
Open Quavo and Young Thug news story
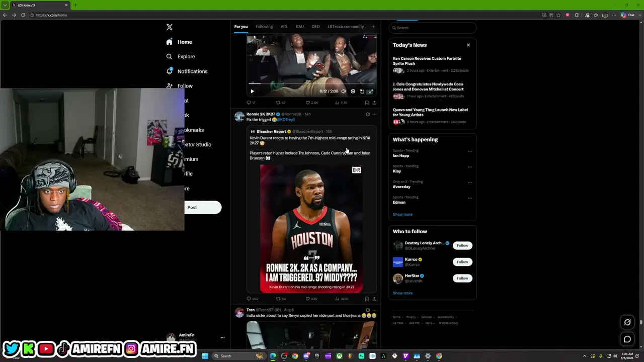click(432, 117)
